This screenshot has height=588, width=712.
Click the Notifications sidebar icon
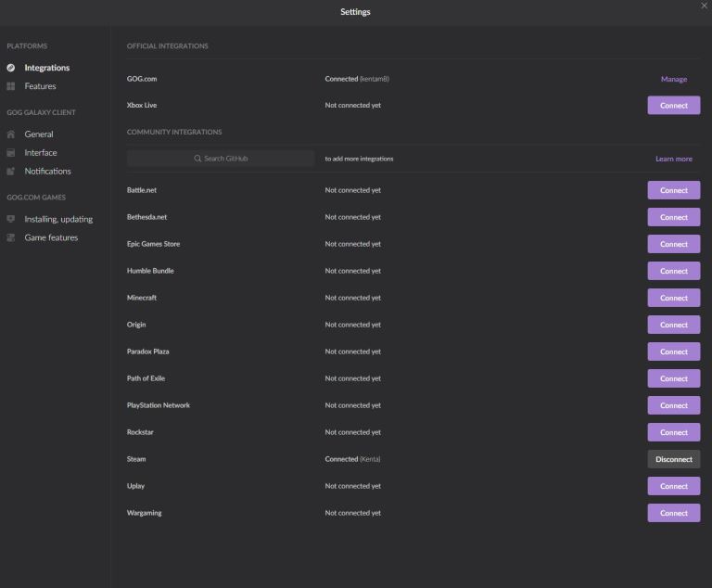point(11,172)
